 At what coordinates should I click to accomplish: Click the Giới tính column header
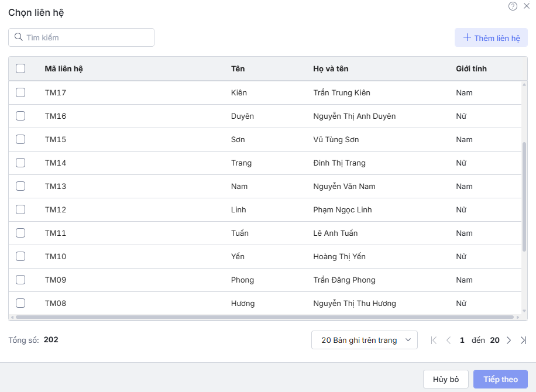[471, 68]
